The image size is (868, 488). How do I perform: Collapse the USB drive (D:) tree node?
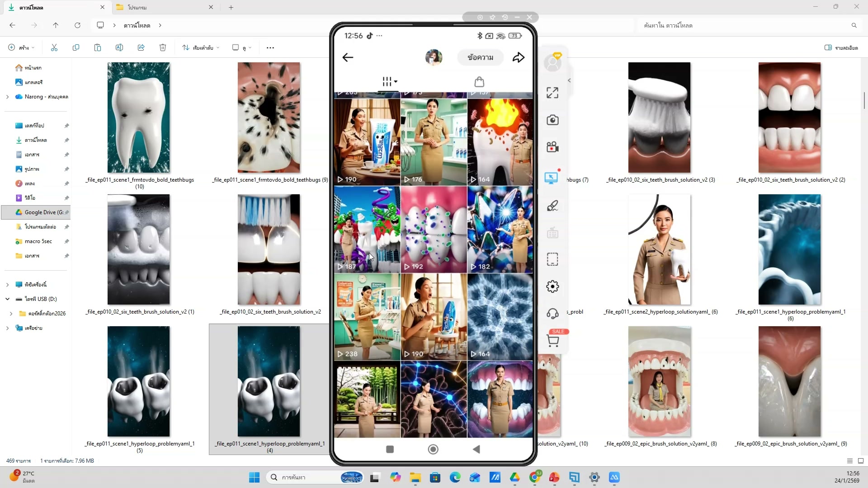click(x=7, y=299)
